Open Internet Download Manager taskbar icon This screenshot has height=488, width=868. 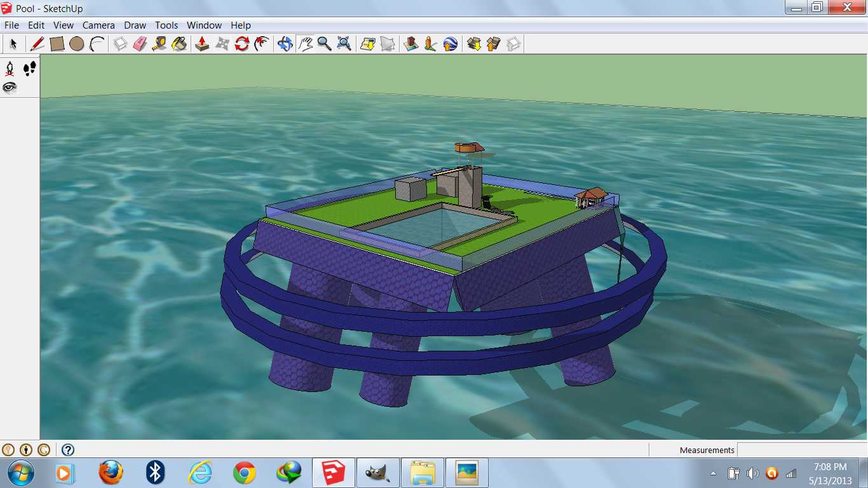pyautogui.click(x=288, y=473)
